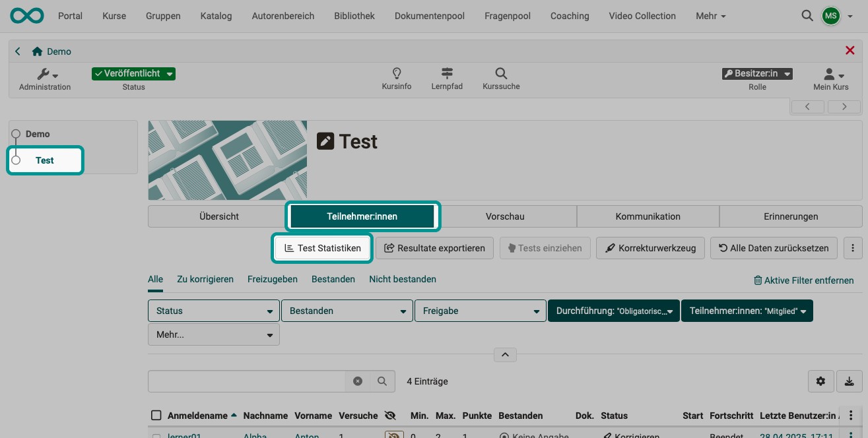
Task: Click the crossed-eye icon in the table header
Action: click(390, 415)
